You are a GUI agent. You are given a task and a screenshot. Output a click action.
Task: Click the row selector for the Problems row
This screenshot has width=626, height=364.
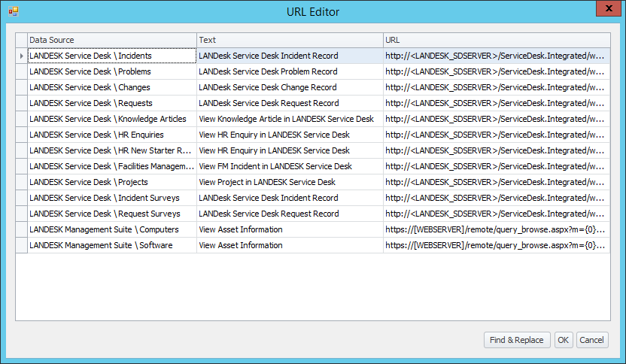[x=22, y=71]
